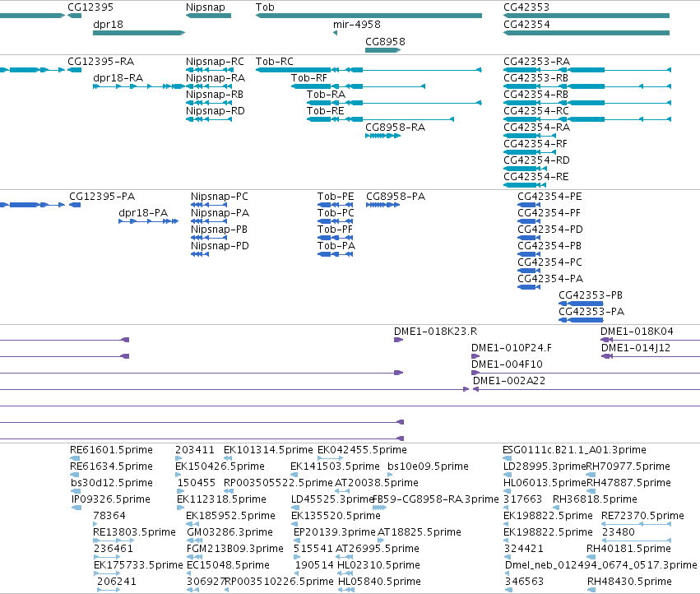This screenshot has width=700, height=594.
Task: Click the Nipsnap gene label
Action: click(206, 7)
